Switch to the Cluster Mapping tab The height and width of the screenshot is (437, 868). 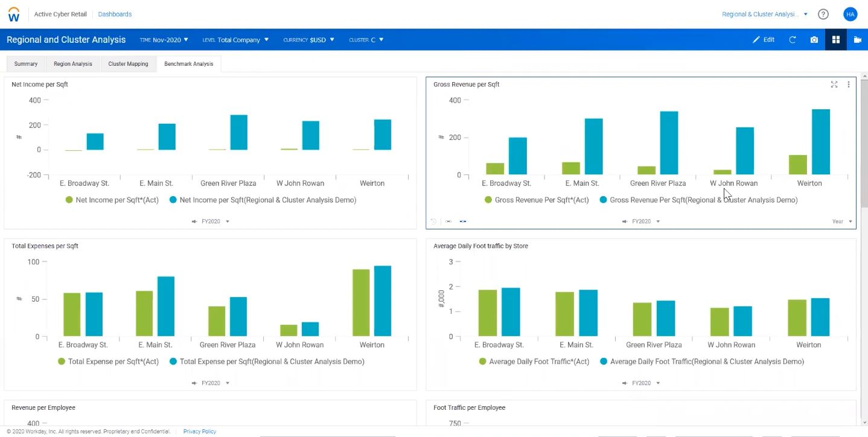[x=127, y=63]
